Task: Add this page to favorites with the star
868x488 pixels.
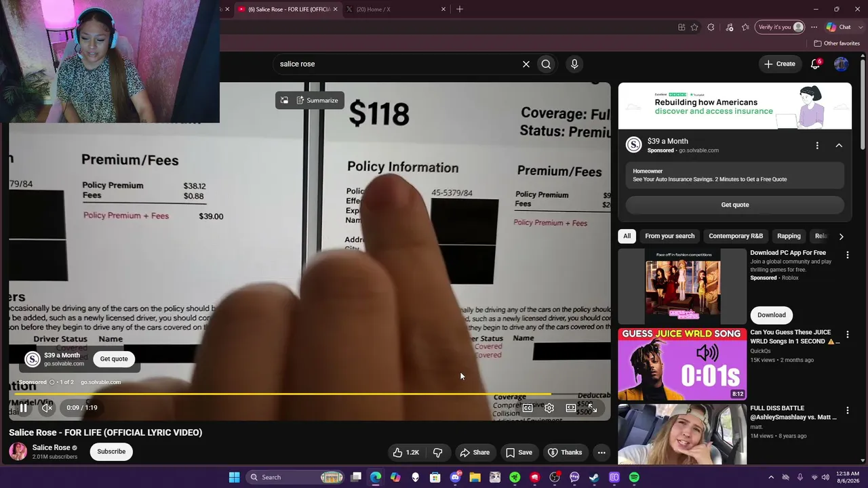Action: coord(694,27)
